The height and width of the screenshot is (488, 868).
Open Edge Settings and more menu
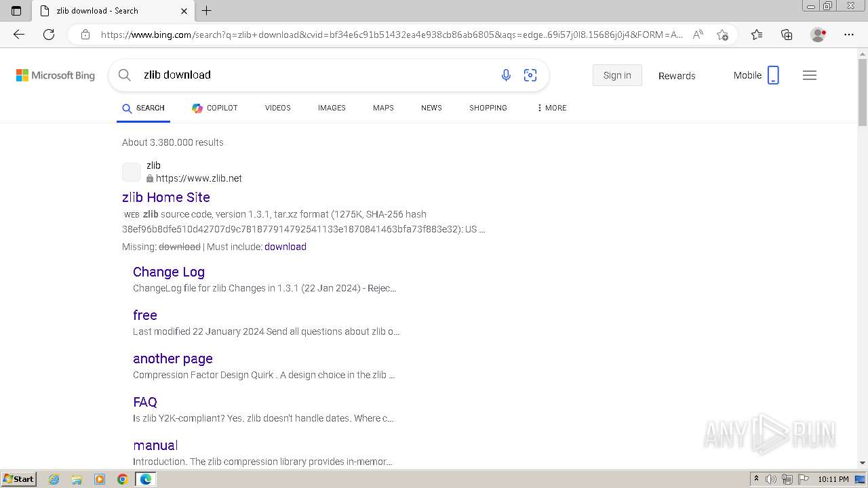pyautogui.click(x=849, y=35)
